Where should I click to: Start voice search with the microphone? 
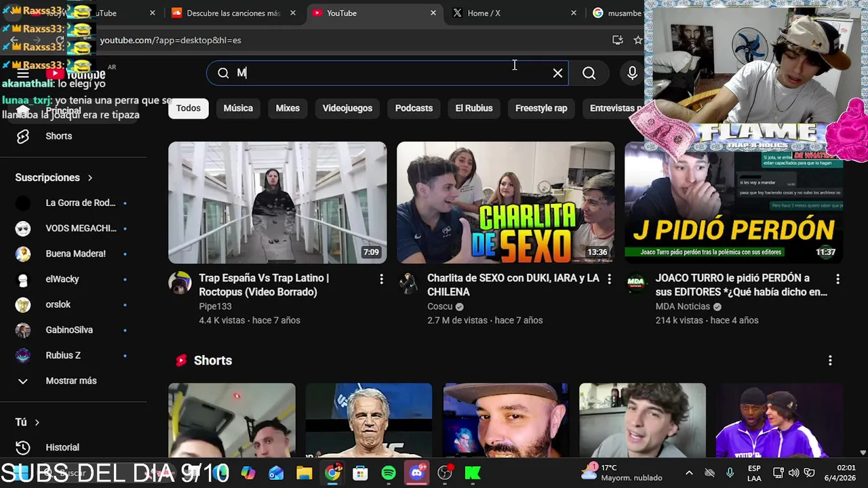coord(632,73)
